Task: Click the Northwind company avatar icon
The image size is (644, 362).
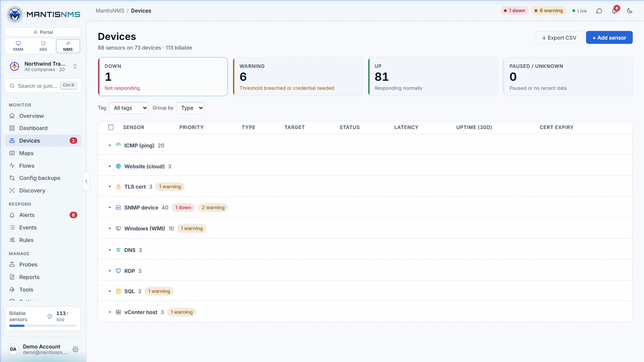Action: (x=14, y=66)
